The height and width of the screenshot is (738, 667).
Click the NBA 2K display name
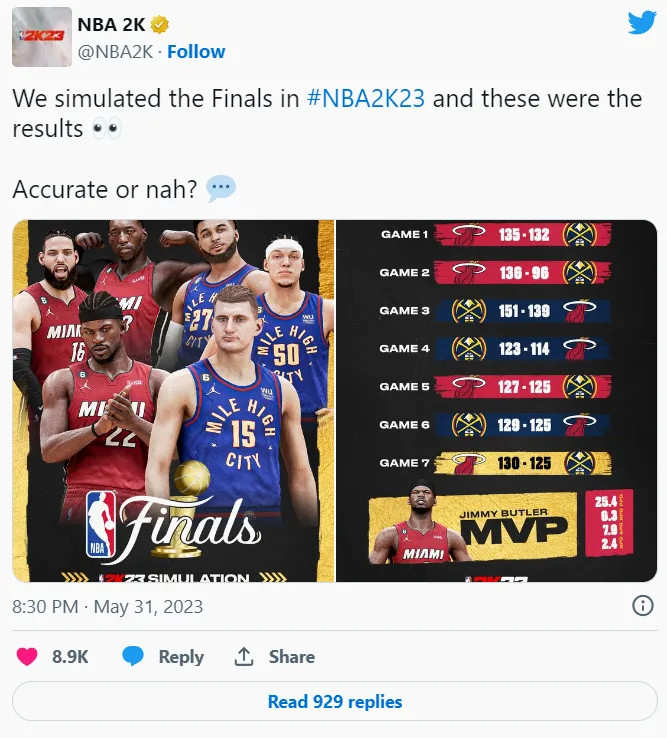111,24
